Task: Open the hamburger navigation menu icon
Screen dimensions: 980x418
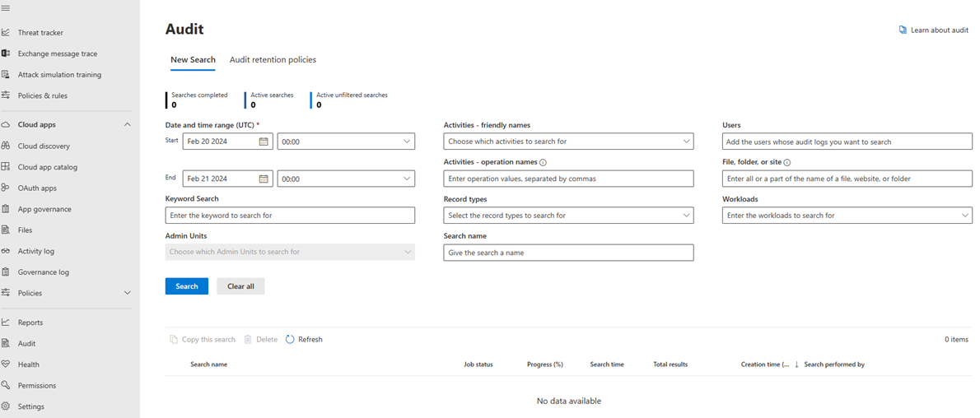Action: tap(6, 7)
